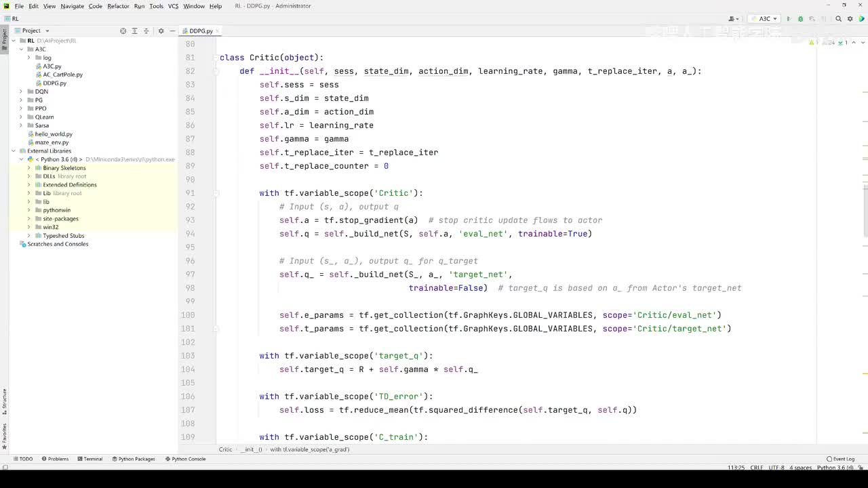The height and width of the screenshot is (488, 868).
Task: Toggle the Favorites side tool window
Action: (4, 436)
